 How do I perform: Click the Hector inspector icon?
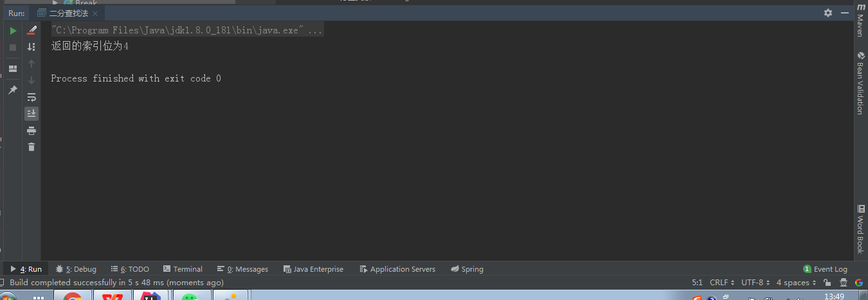843,283
